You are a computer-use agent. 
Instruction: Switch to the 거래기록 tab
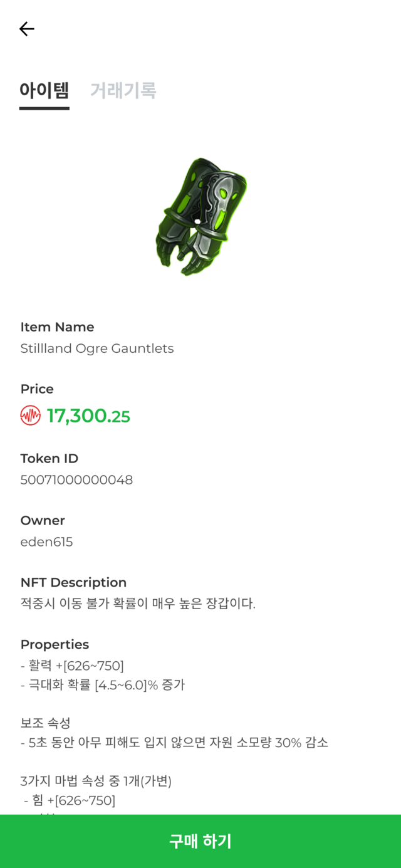[x=123, y=92]
